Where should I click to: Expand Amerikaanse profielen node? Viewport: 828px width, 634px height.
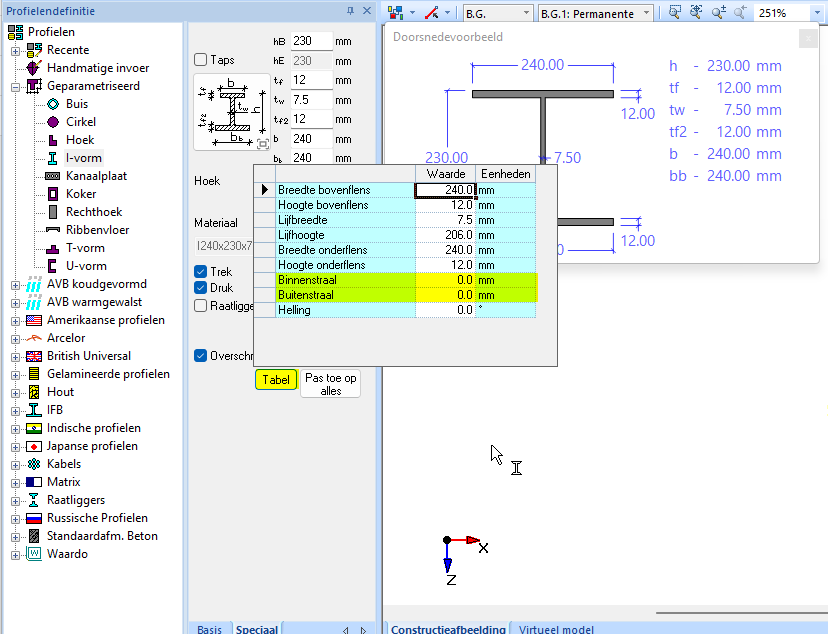point(15,321)
